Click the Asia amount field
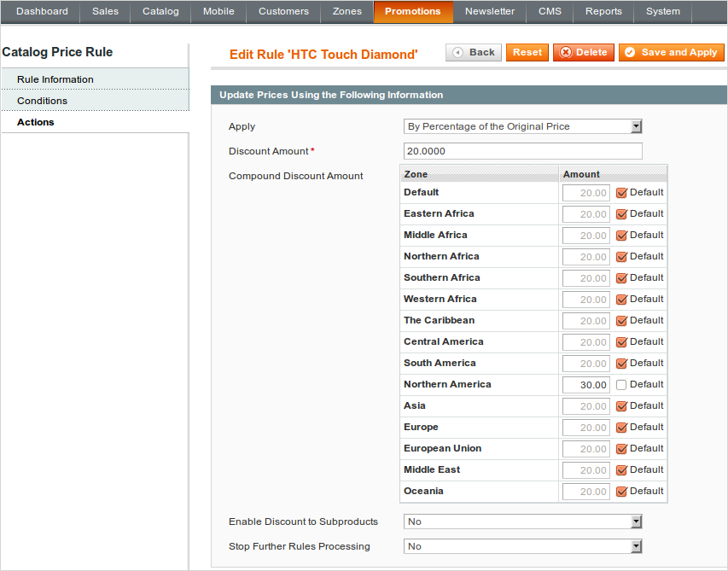 tap(586, 406)
